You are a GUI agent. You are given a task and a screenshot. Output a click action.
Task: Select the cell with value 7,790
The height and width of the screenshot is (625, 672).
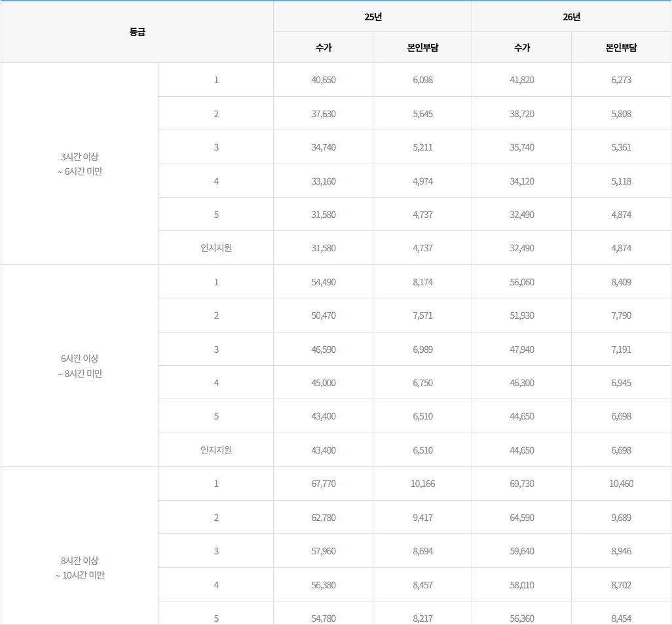point(621,315)
